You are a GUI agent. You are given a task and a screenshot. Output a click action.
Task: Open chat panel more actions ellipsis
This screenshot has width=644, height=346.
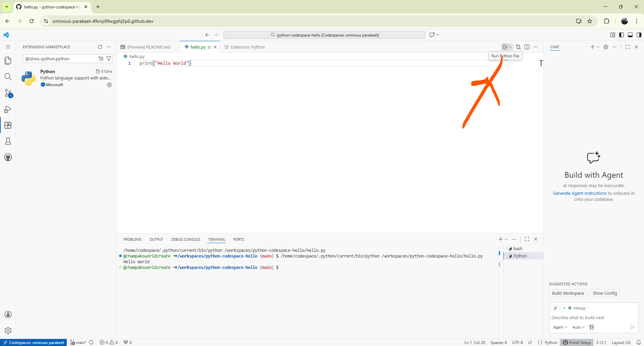(x=614, y=47)
